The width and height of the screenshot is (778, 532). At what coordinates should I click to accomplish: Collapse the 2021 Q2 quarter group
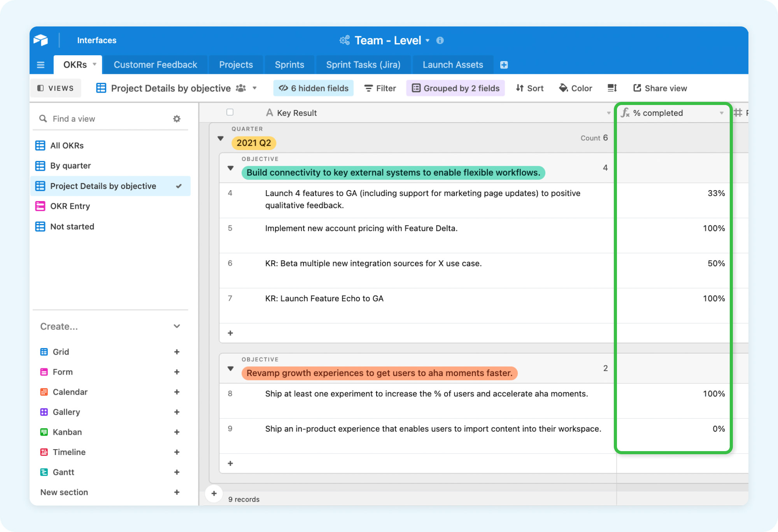[221, 138]
